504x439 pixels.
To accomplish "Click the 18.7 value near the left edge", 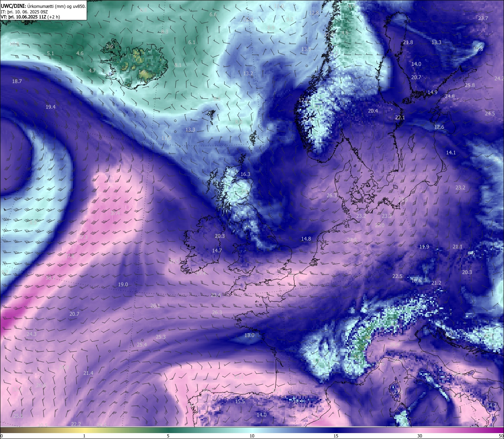I will [17, 81].
